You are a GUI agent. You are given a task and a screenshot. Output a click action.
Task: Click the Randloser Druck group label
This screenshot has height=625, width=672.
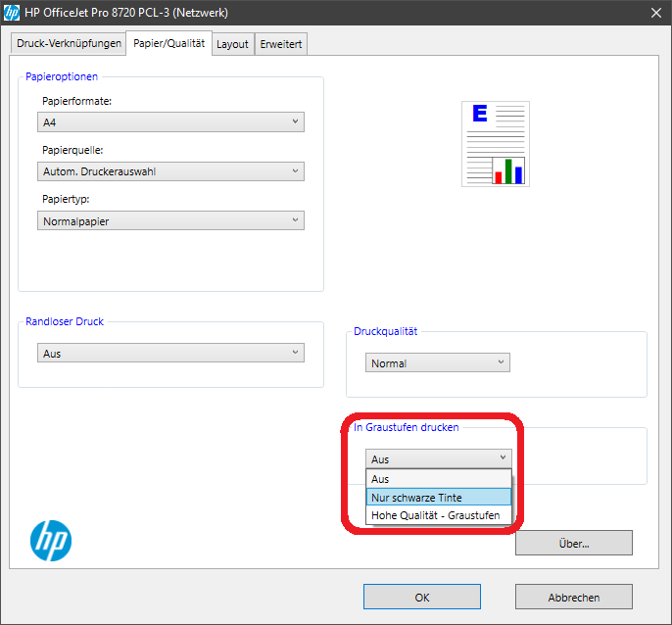pos(65,321)
